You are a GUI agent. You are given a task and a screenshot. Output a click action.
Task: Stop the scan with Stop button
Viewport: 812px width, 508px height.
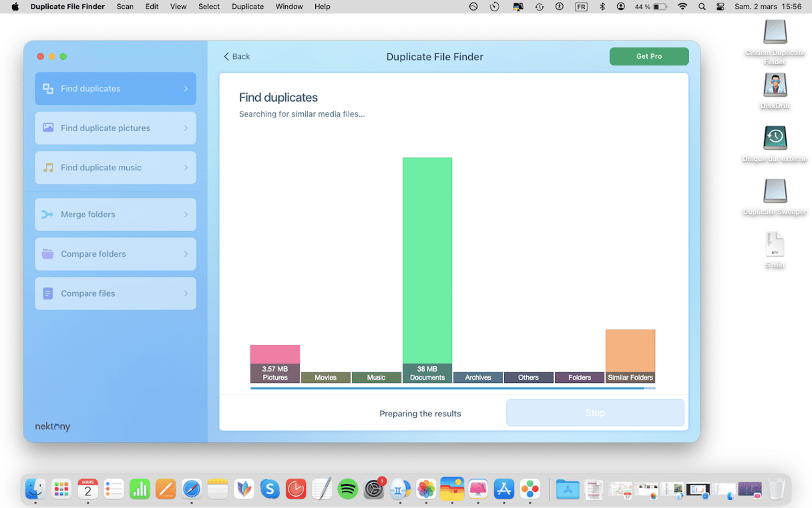click(595, 413)
